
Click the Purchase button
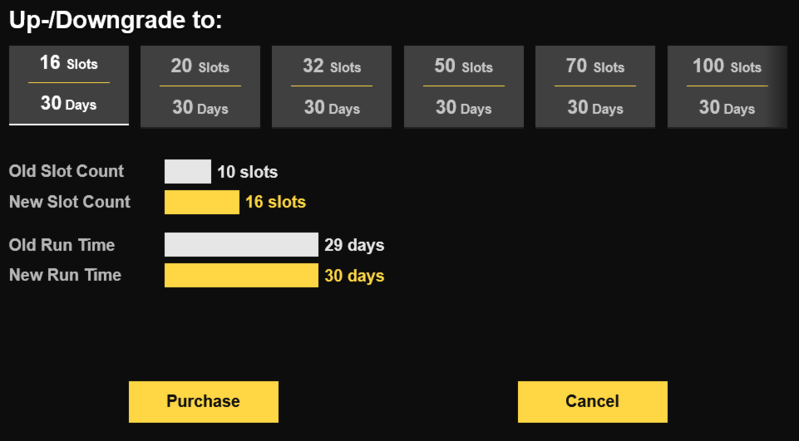pyautogui.click(x=203, y=401)
